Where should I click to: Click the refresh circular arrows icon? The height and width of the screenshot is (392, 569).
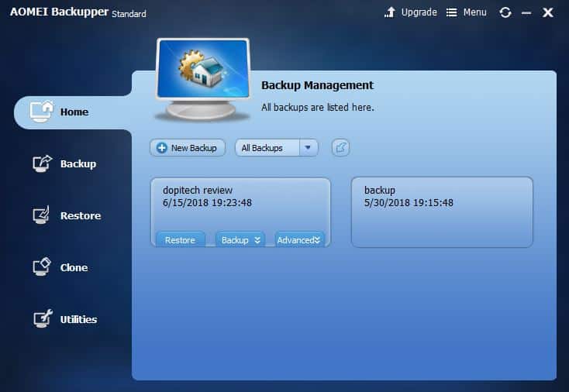[505, 12]
